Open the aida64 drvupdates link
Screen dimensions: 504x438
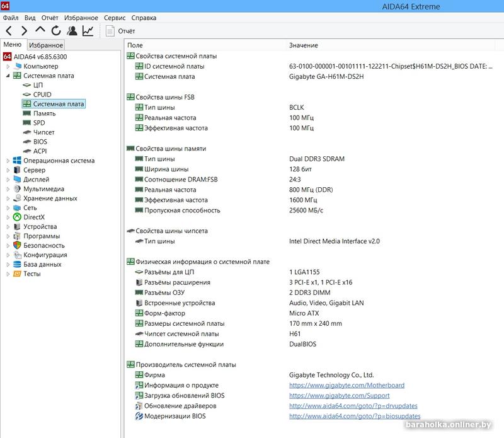[353, 406]
